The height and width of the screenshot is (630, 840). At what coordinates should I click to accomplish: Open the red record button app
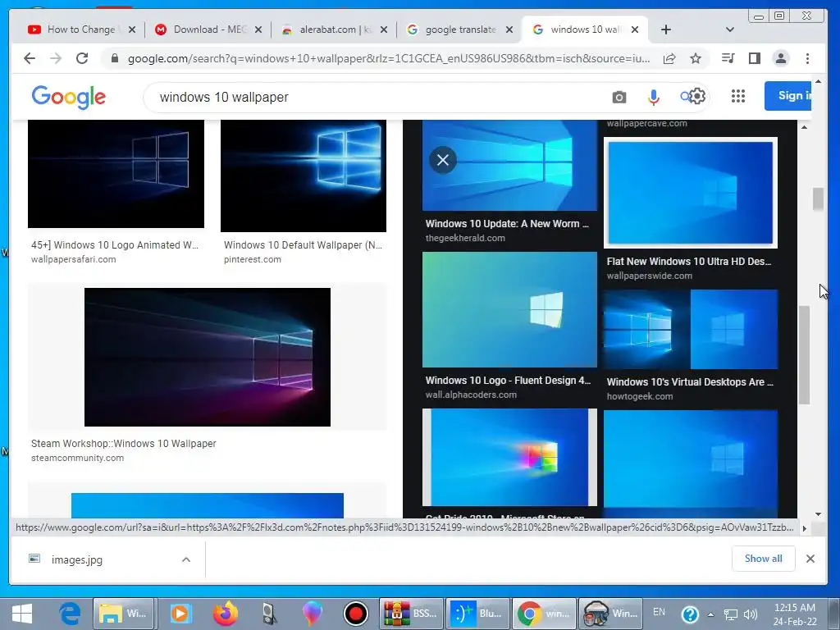point(356,614)
